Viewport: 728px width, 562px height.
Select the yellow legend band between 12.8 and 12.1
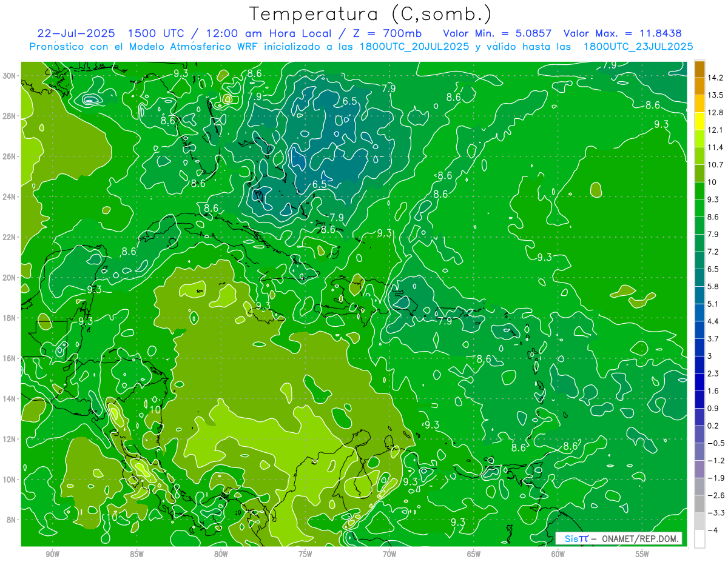pyautogui.click(x=699, y=121)
